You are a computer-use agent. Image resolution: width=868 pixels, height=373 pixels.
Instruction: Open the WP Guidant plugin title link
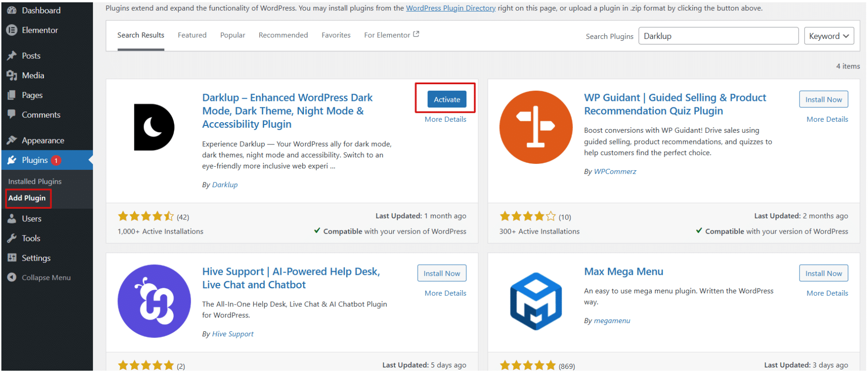click(x=675, y=104)
